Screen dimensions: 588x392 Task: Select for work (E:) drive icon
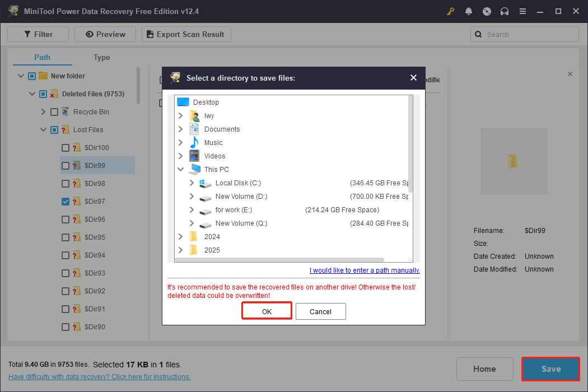tap(206, 211)
